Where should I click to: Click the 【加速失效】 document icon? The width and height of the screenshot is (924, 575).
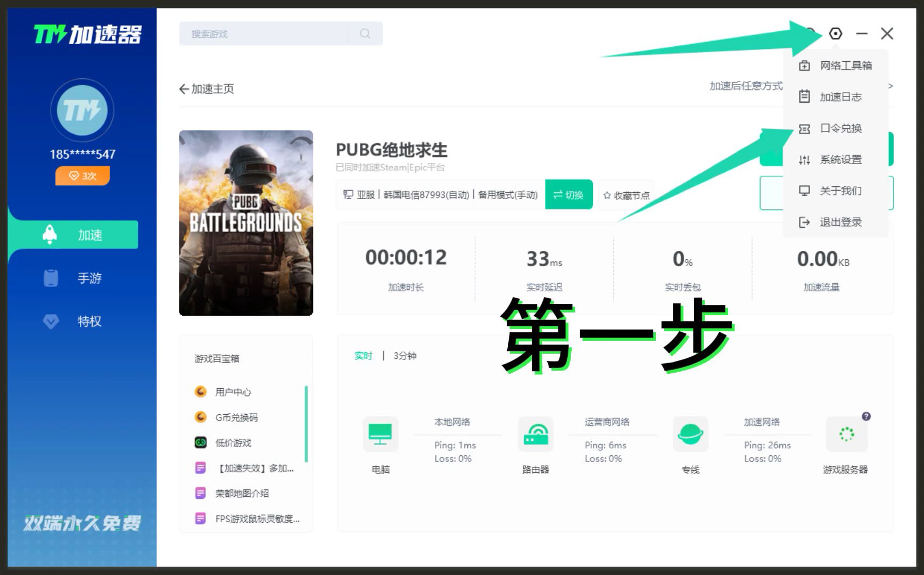pyautogui.click(x=201, y=468)
